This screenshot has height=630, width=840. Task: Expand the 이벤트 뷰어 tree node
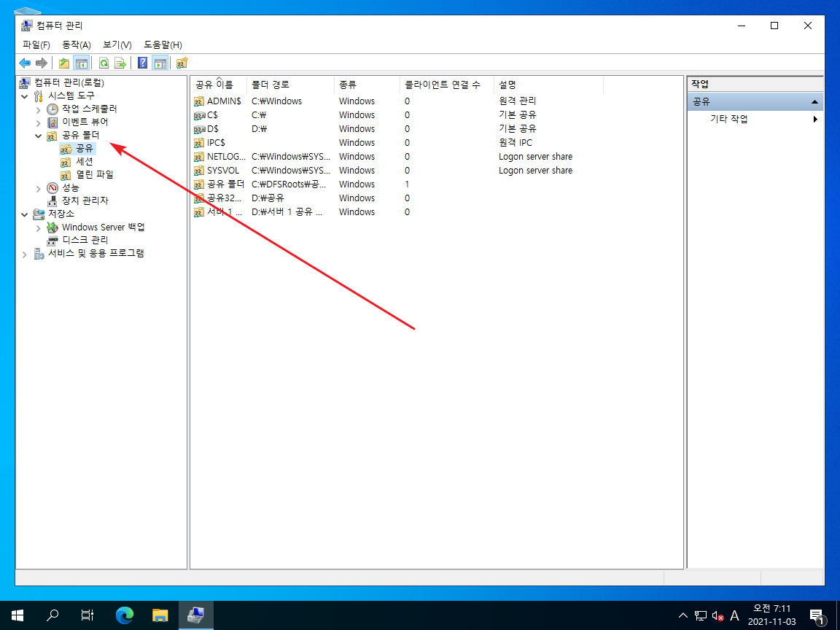38,122
